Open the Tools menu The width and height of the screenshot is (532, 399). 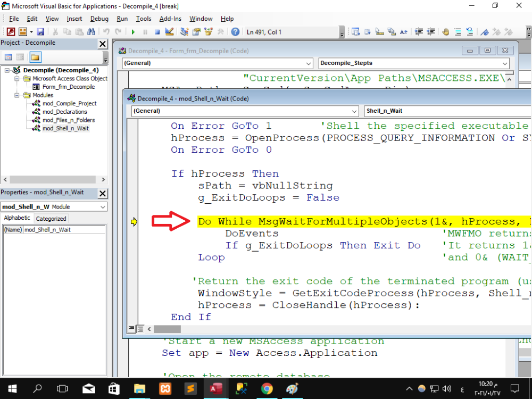144,19
